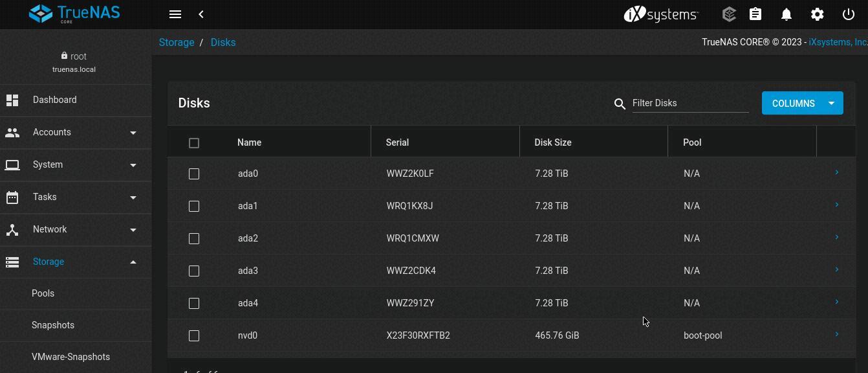Sort by Disk Size column header
This screenshot has width=868, height=373.
pos(553,142)
